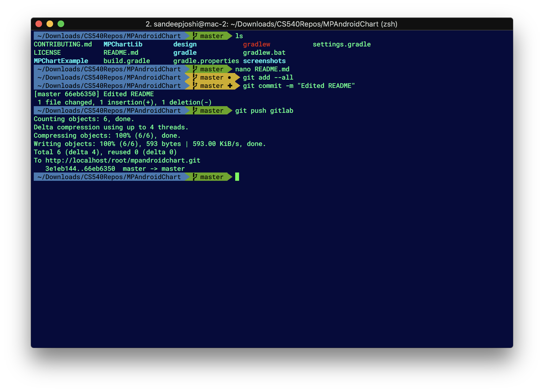544x392 pixels.
Task: Click the yellow master segment with dot indicator
Action: (x=213, y=77)
